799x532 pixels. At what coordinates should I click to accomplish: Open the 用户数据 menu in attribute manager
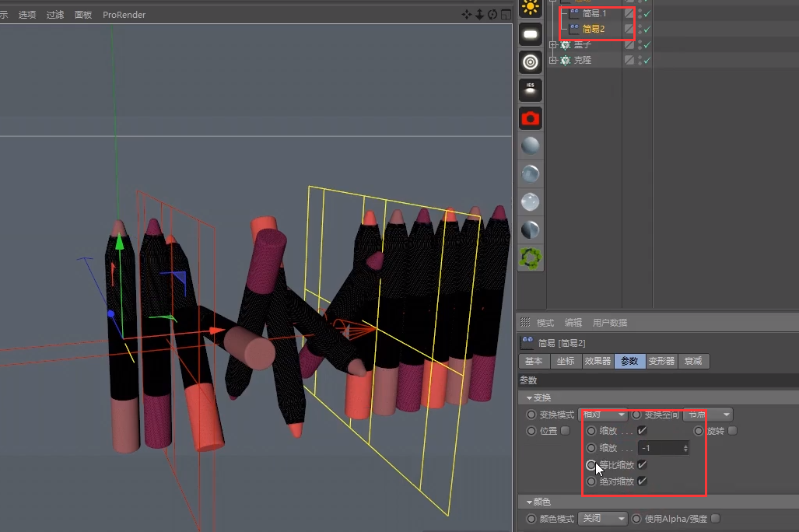pos(610,323)
